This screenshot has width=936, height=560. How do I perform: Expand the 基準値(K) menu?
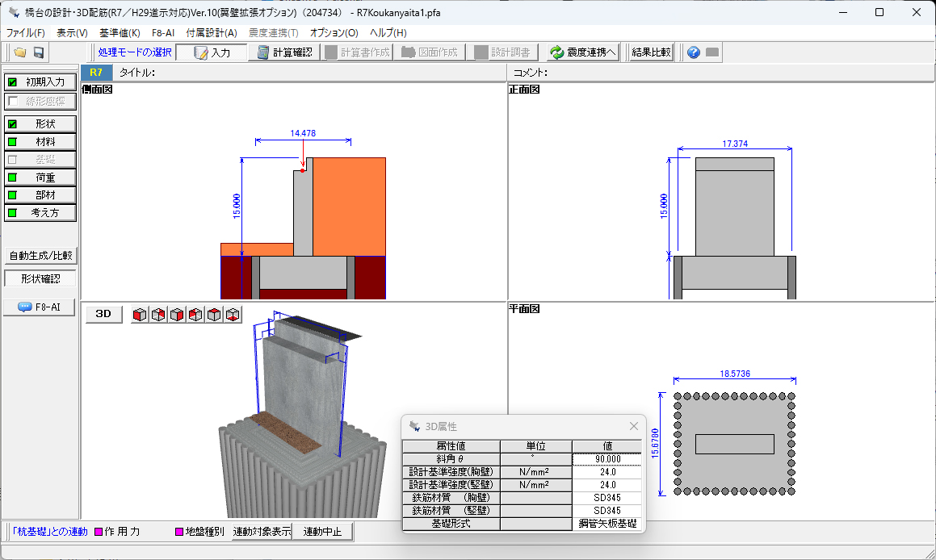click(120, 33)
